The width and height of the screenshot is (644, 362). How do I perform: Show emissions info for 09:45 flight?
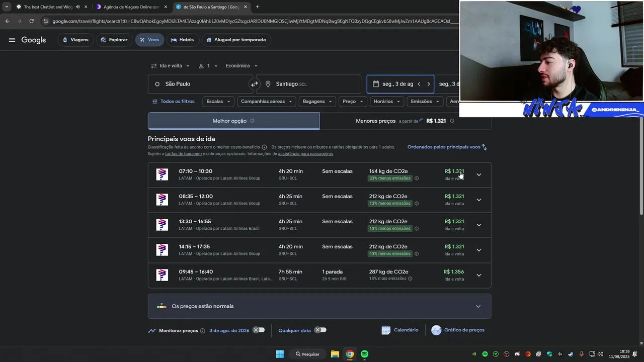[410, 279]
